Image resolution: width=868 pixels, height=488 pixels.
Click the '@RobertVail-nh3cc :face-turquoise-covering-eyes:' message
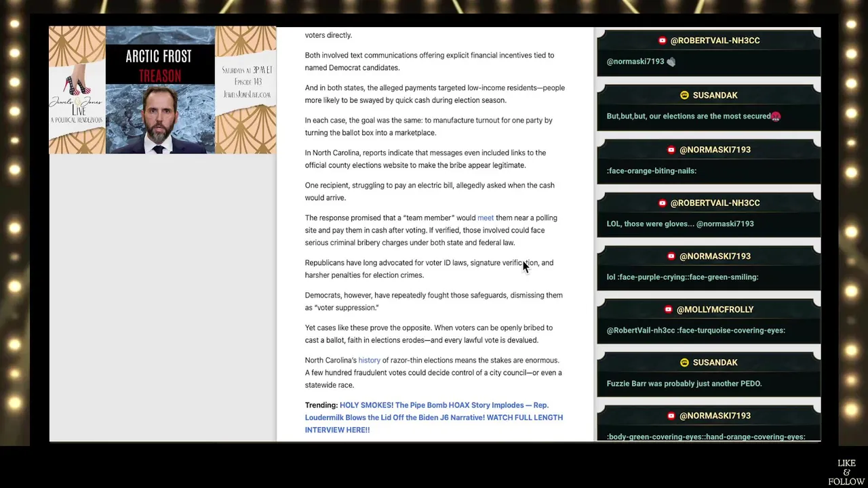(696, 330)
